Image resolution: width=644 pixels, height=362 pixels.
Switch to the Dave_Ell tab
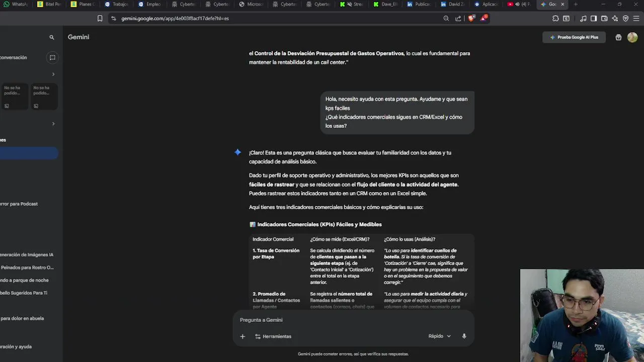[x=386, y=4]
